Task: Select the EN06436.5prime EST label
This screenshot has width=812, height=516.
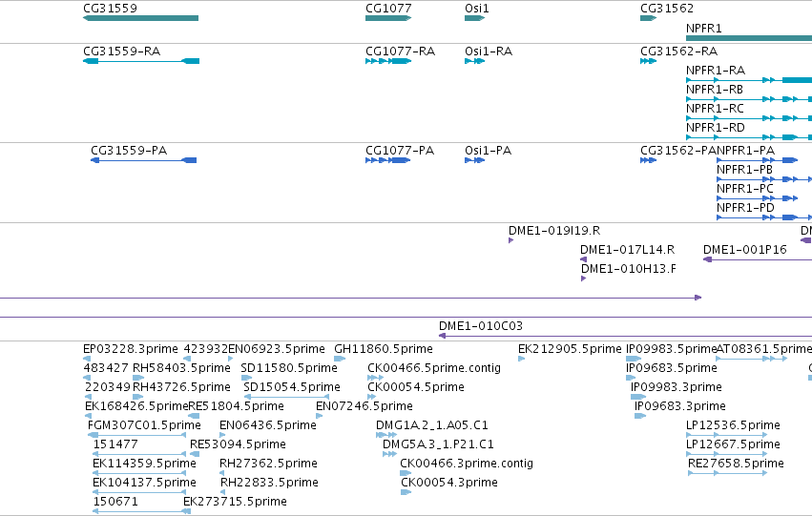Action: pyautogui.click(x=268, y=425)
